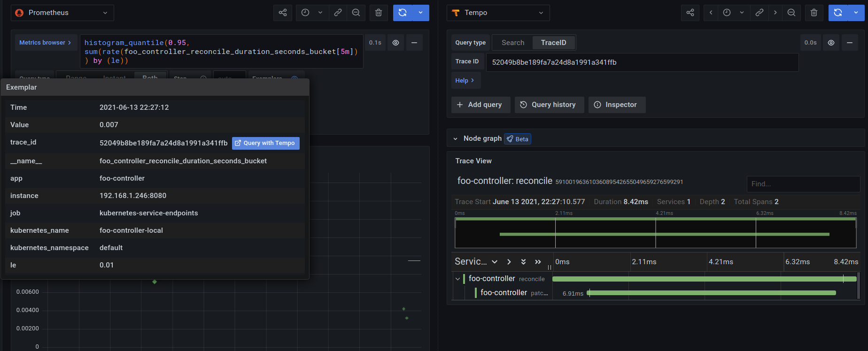
Task: Expand all spans with double-right chevron
Action: 538,262
